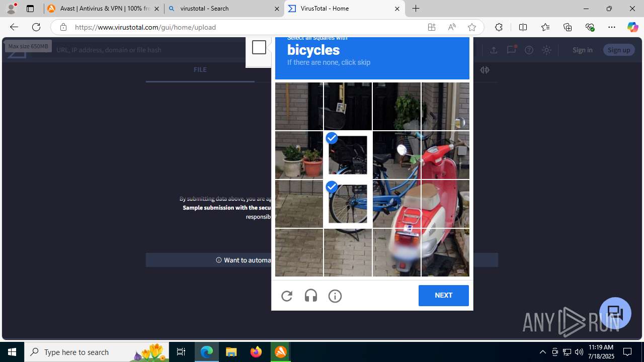
Task: Select tile with red scooter front and mirror
Action: pyautogui.click(x=445, y=155)
